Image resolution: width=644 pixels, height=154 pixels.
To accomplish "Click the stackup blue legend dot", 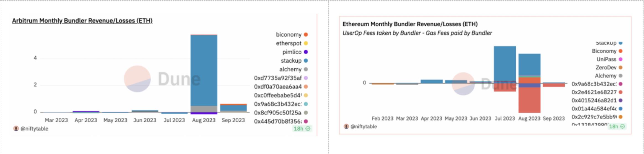I will (306, 61).
